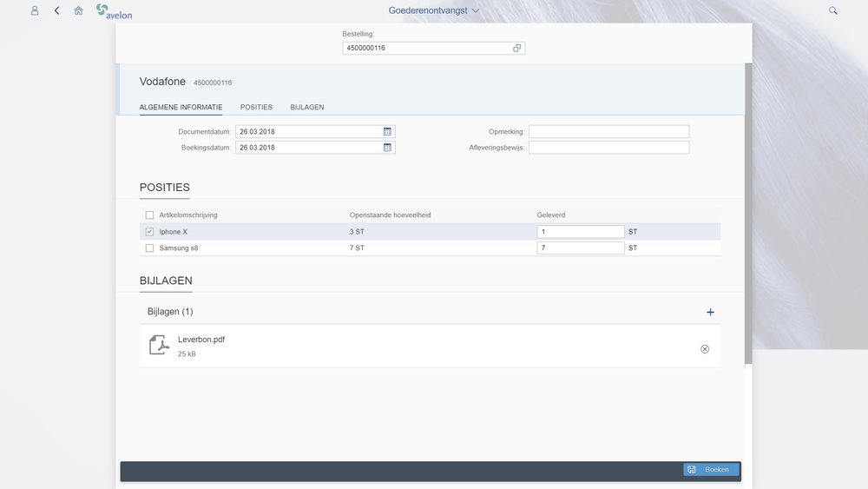The width and height of the screenshot is (868, 489).
Task: Click the Avelon logo
Action: click(x=114, y=11)
